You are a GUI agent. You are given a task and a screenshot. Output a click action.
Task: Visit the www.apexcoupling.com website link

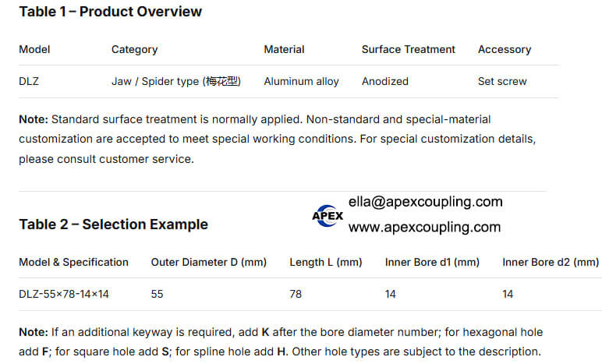[425, 227]
